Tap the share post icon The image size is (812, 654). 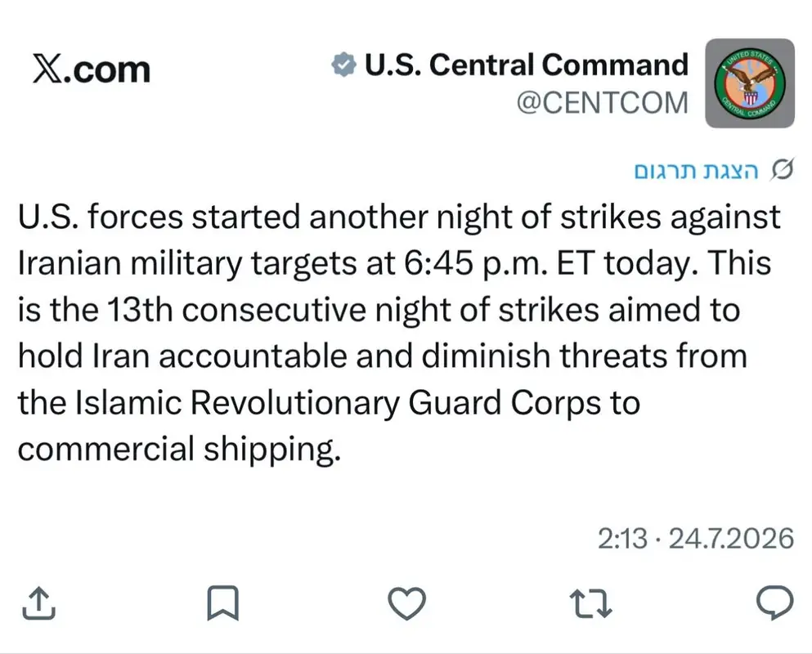click(38, 603)
